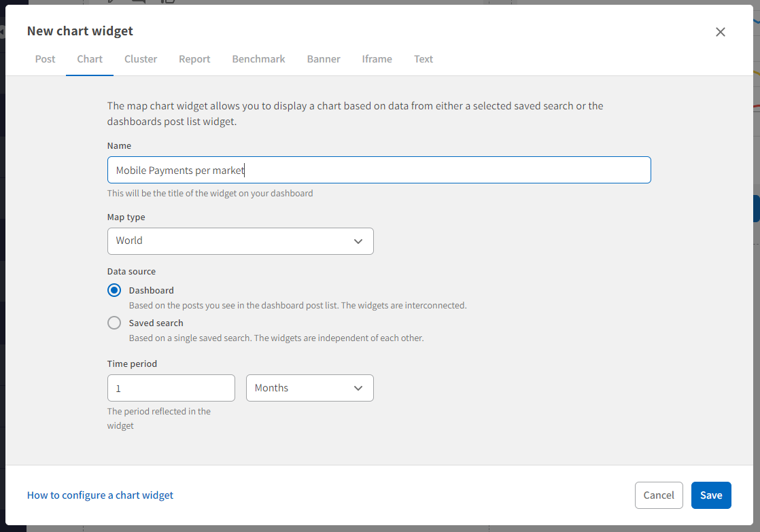Switch to the Benchmark tab
This screenshot has width=760, height=532.
(x=258, y=59)
